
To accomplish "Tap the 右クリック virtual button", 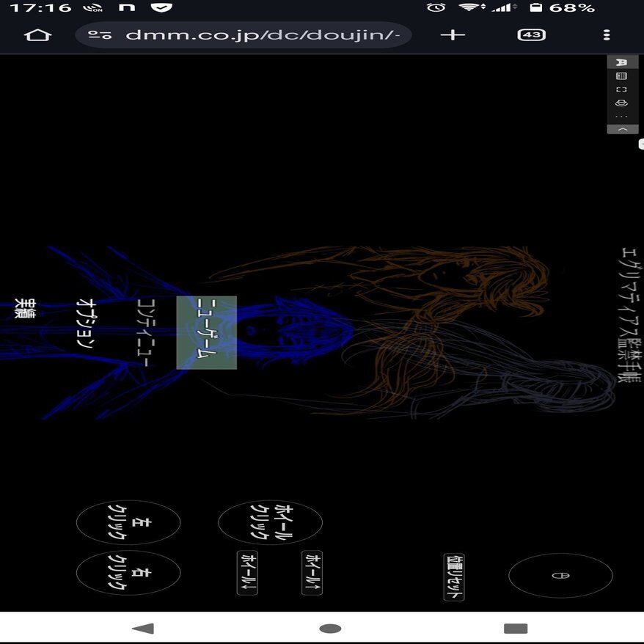I will 128,573.
